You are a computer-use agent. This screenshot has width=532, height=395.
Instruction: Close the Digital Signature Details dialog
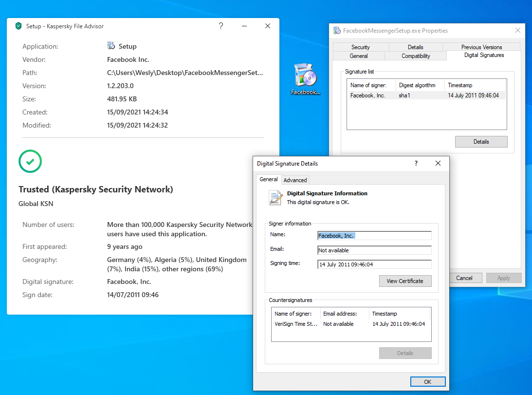[438, 163]
